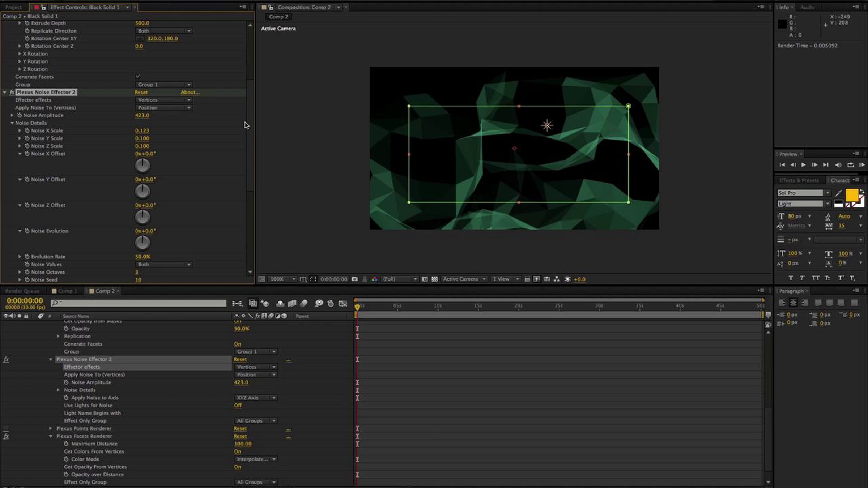Screen dimensions: 868x488
Task: Center text in Paragraph panel
Action: (793, 303)
